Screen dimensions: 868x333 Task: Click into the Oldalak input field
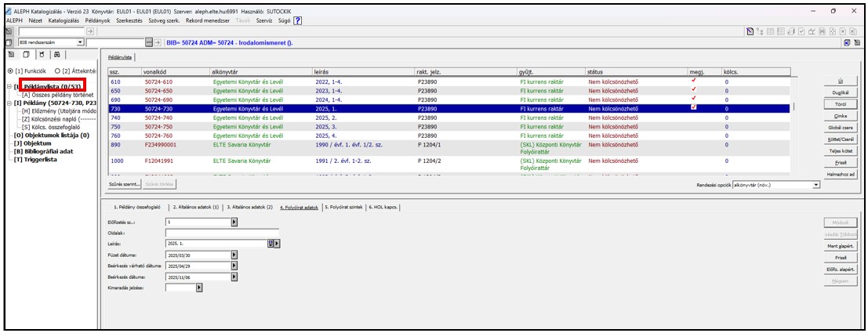click(x=222, y=233)
